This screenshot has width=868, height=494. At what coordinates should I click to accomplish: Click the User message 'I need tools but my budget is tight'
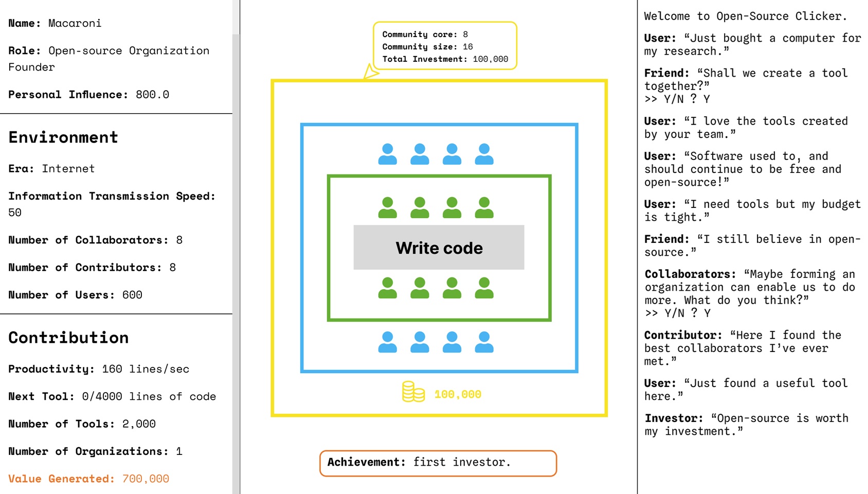tap(752, 210)
